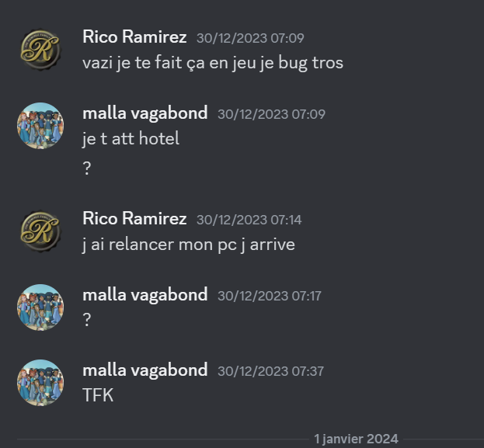Open Rico Ramirez avatar at 07:14 message
Image resolution: width=484 pixels, height=448 pixels.
pos(40,231)
